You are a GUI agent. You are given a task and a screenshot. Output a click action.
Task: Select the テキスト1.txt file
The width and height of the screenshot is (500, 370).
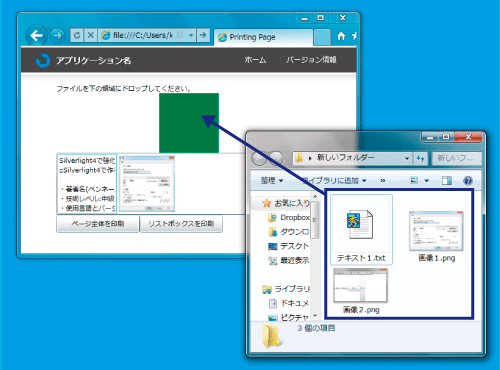point(361,230)
